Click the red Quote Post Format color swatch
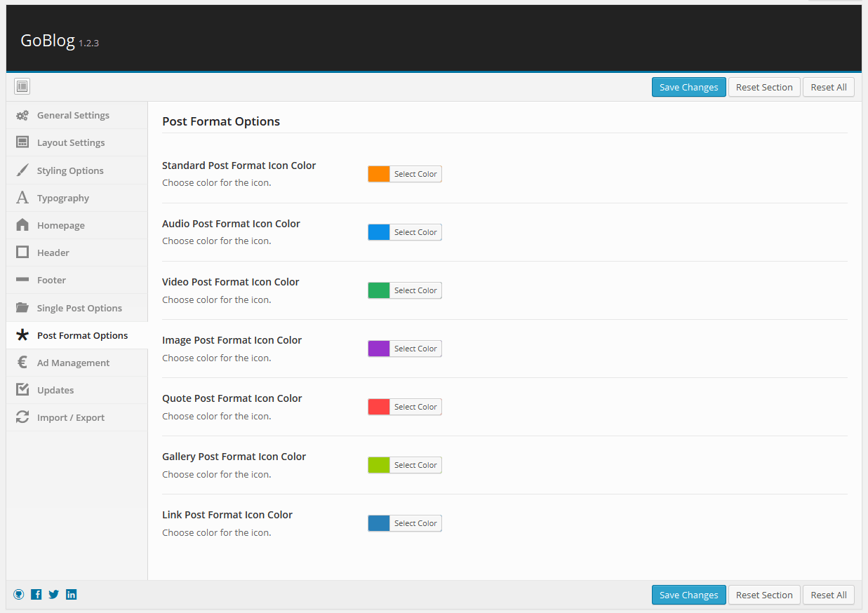 [x=379, y=407]
